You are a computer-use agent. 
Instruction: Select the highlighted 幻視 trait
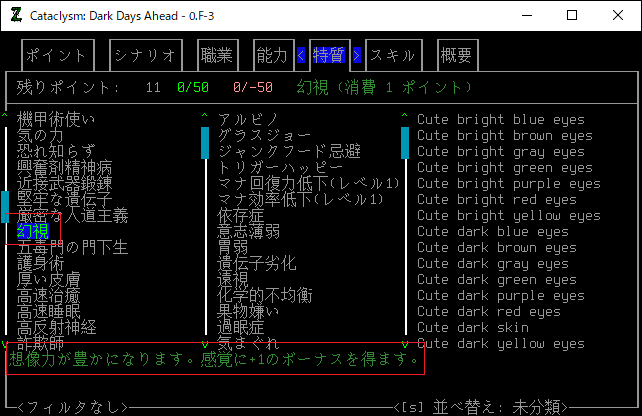click(x=33, y=232)
